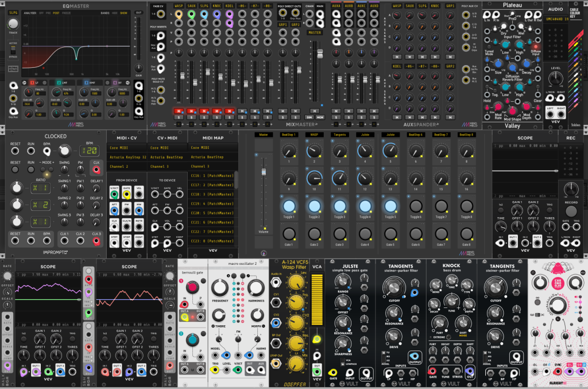The image size is (588, 389).
Task: Turn off Toggle 1 in PatchMaster
Action: click(x=289, y=206)
